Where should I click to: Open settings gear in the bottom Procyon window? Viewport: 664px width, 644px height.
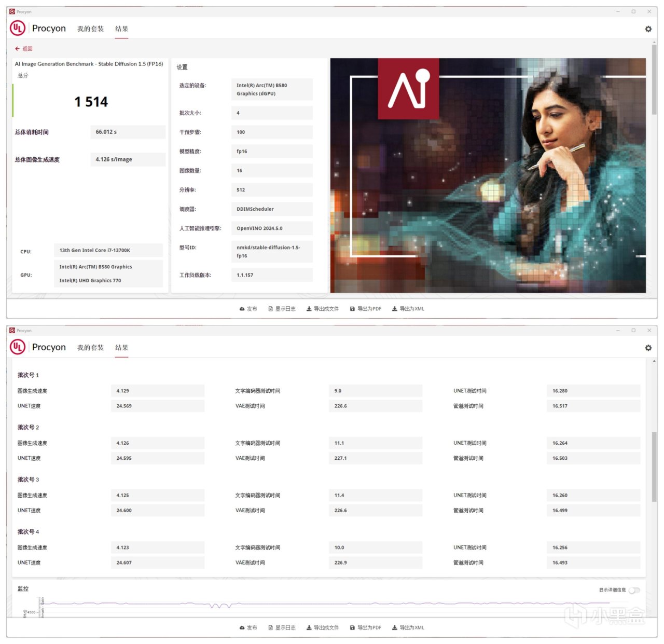648,348
